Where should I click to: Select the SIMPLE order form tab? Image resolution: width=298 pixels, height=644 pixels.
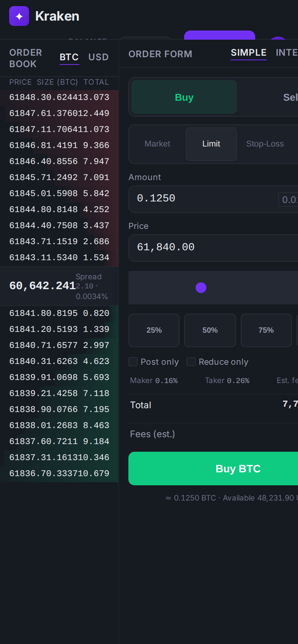pyautogui.click(x=249, y=53)
